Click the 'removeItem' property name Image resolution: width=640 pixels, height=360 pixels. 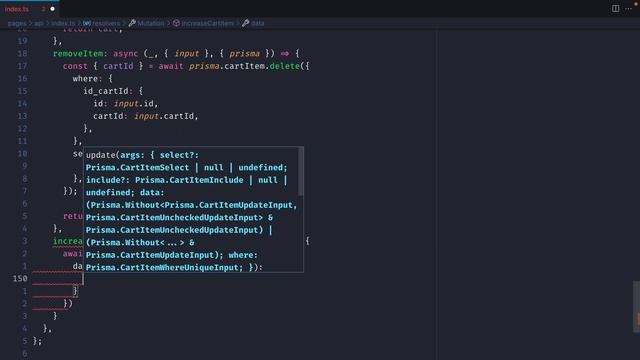[x=78, y=53]
